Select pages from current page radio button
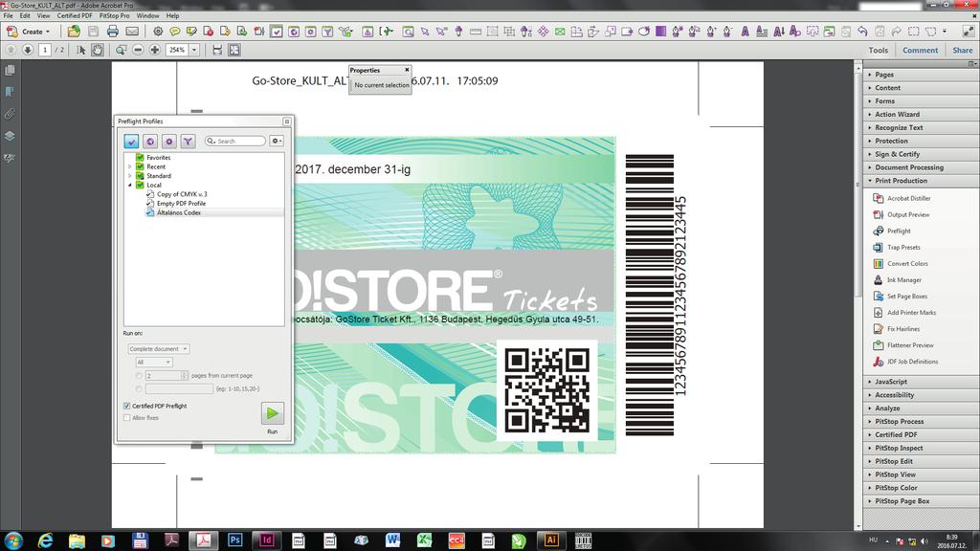The height and width of the screenshot is (551, 980). 139,375
